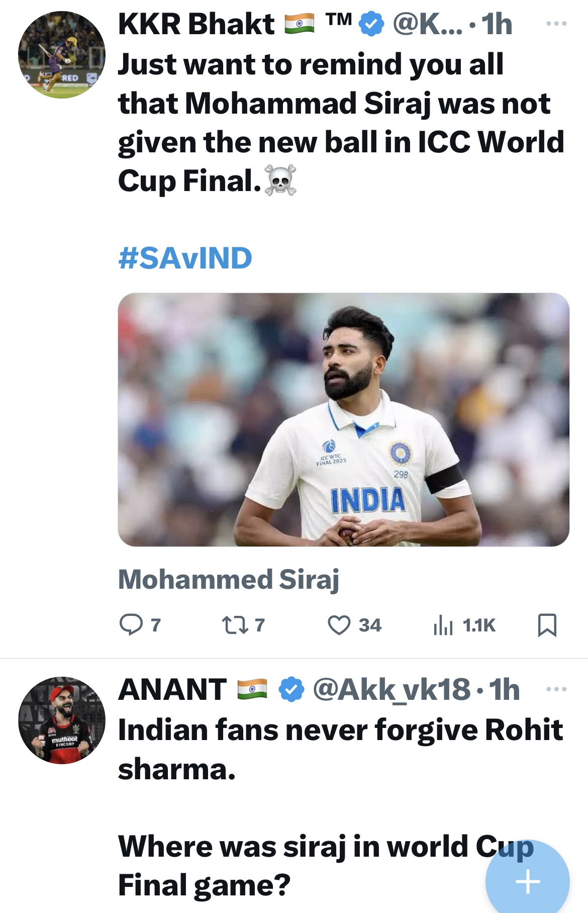Tap the KKR Bhakt display name
The height and width of the screenshot is (913, 588).
pyautogui.click(x=197, y=24)
